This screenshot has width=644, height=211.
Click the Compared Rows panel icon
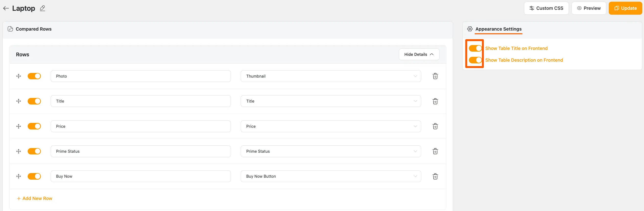pos(10,29)
